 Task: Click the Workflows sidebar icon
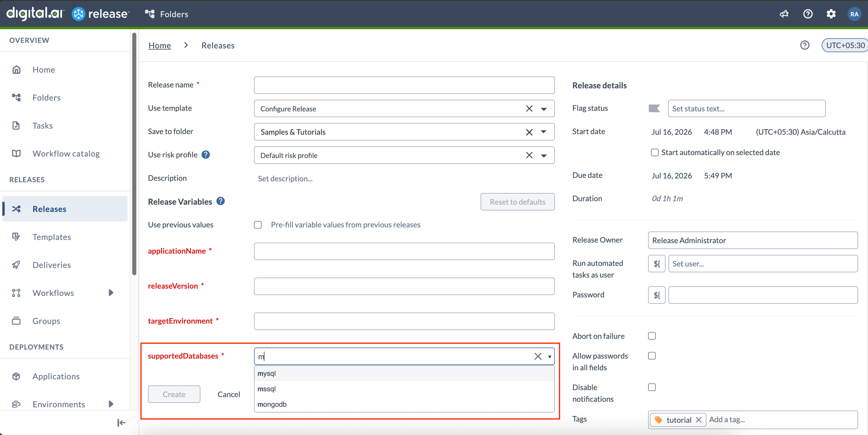point(16,293)
